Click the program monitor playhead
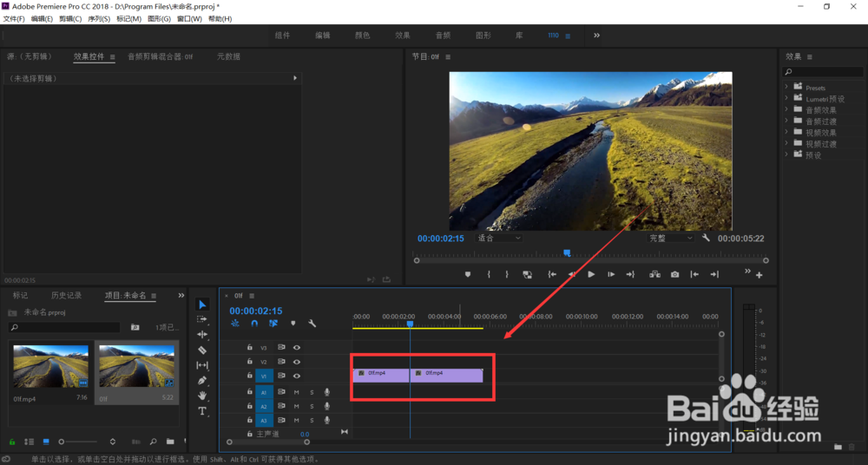 click(567, 253)
